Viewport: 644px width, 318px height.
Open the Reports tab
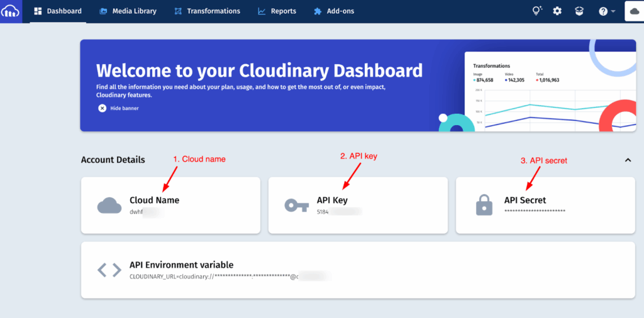pos(277,11)
